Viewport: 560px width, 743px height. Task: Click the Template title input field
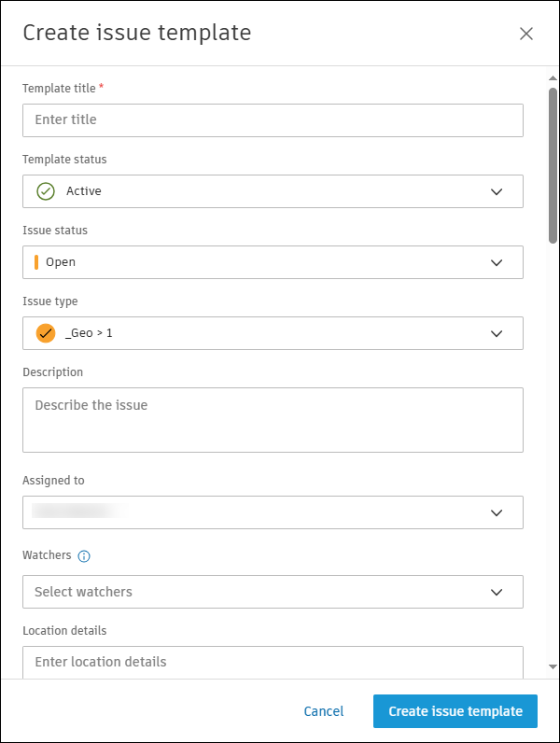pos(273,120)
